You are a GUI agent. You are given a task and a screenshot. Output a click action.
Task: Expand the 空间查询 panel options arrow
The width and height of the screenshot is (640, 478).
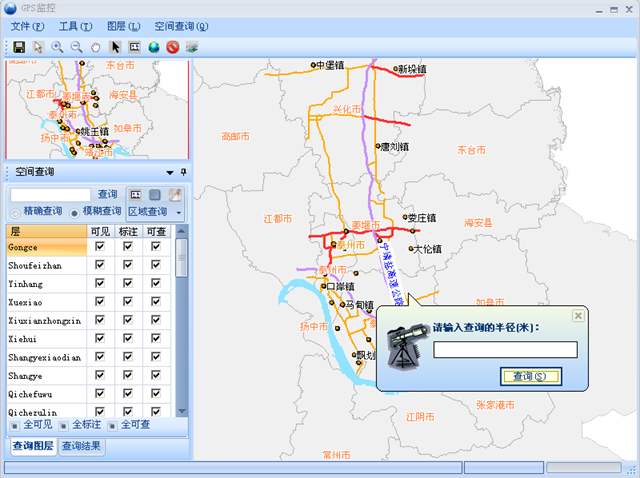point(170,172)
